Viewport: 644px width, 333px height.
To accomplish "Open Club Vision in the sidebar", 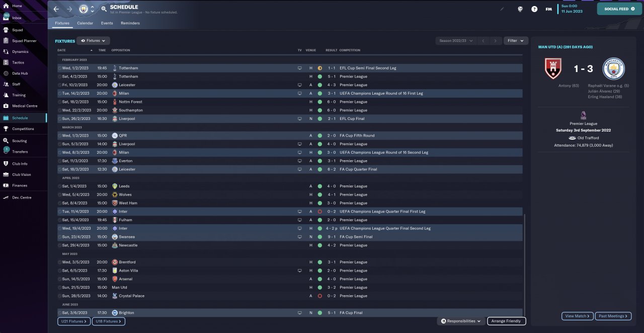I will [23, 174].
